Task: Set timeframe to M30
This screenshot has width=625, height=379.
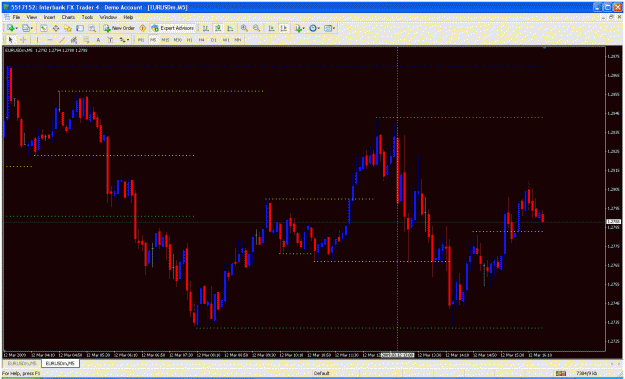Action: click(178, 40)
